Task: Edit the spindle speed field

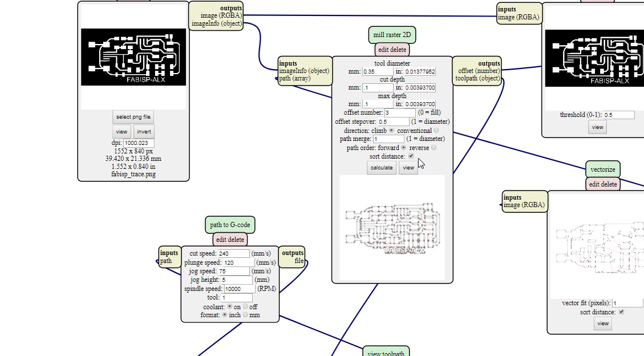Action: pos(240,289)
